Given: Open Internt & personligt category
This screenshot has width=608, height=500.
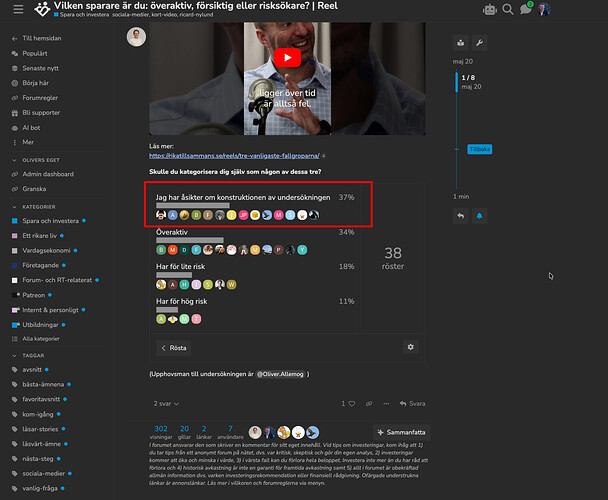Looking at the screenshot, I should [x=50, y=310].
